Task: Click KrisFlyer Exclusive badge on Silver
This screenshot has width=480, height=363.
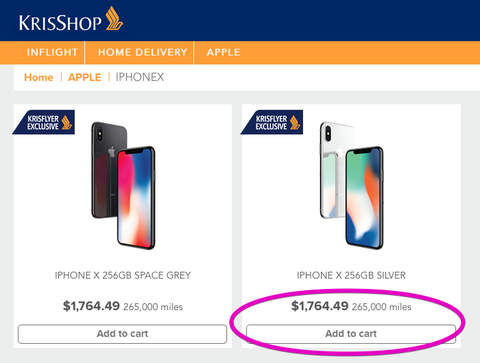Action: click(272, 122)
